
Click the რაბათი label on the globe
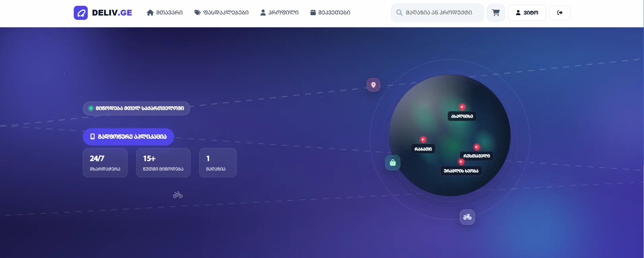(423, 149)
